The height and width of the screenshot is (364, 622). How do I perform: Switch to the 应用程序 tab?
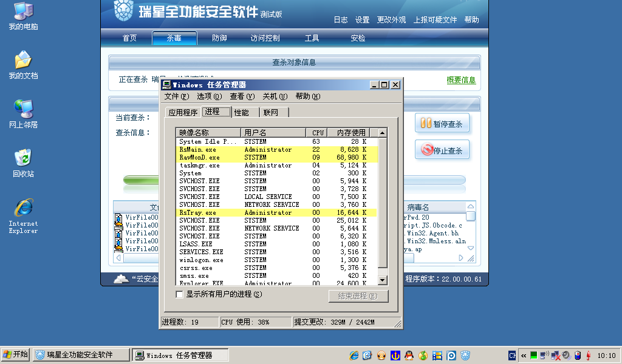pyautogui.click(x=183, y=112)
